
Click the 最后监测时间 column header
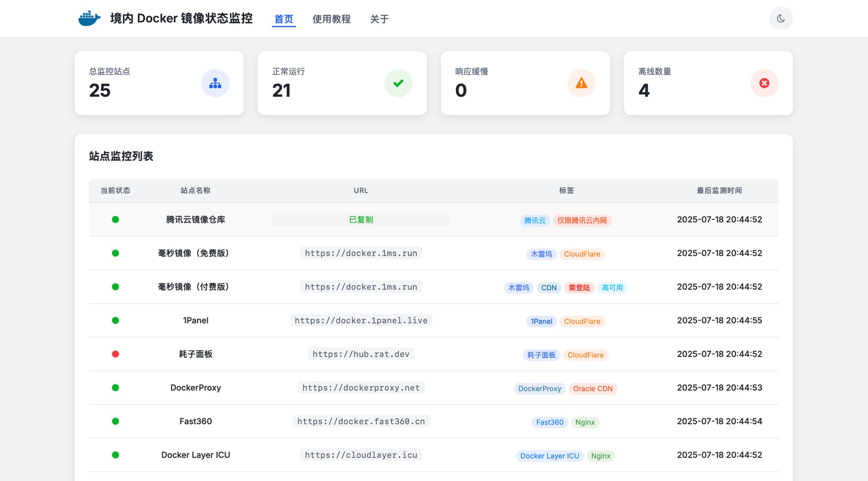720,191
